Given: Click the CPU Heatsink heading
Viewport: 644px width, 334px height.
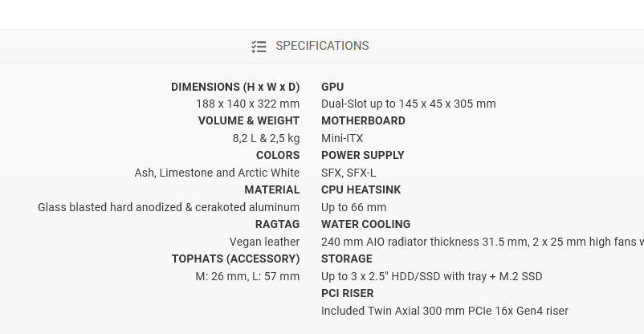Looking at the screenshot, I should click(361, 189).
